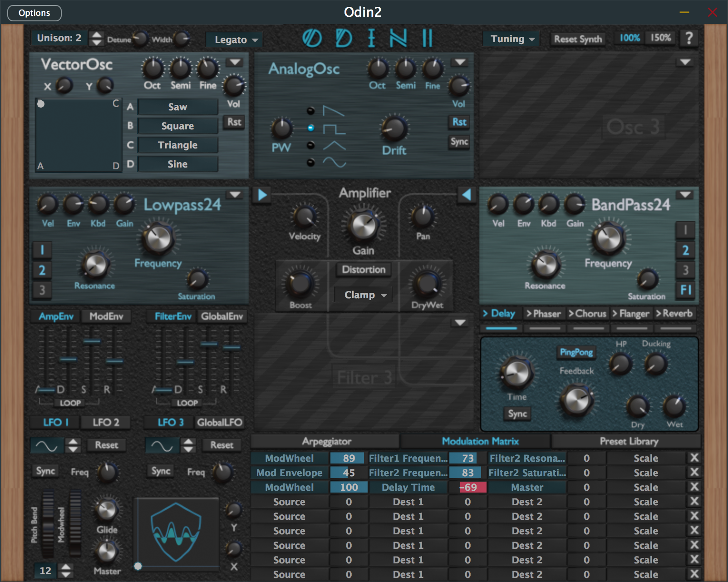Toggle PingPong delay mode
This screenshot has height=582, width=728.
[576, 352]
